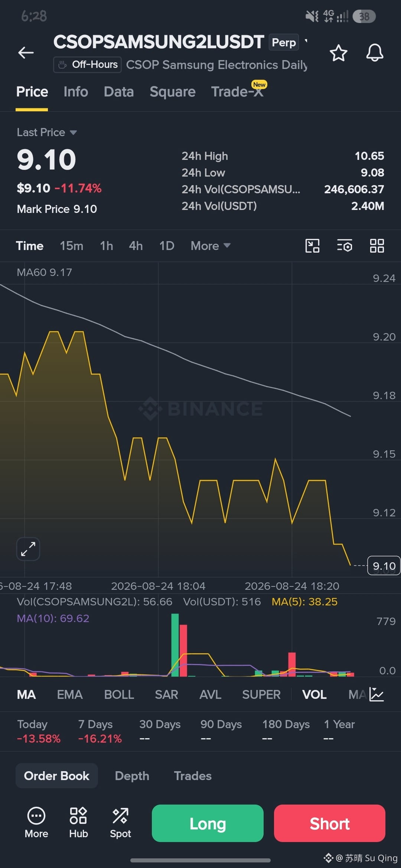The height and width of the screenshot is (868, 401).
Task: Toggle the SUPER indicator
Action: (x=261, y=694)
